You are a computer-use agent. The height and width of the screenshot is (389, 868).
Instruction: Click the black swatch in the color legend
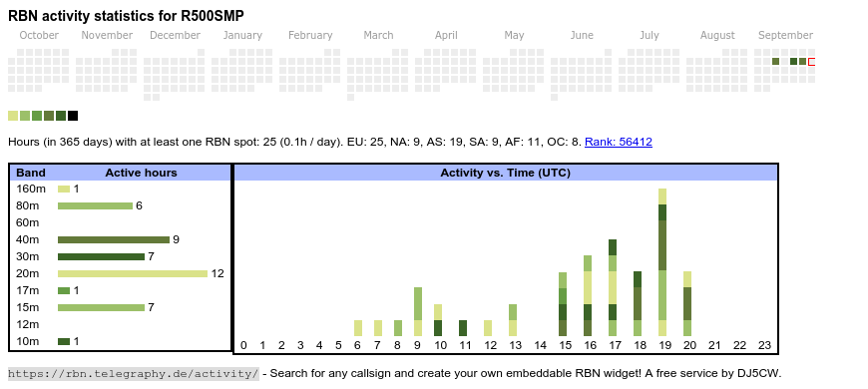(x=73, y=116)
